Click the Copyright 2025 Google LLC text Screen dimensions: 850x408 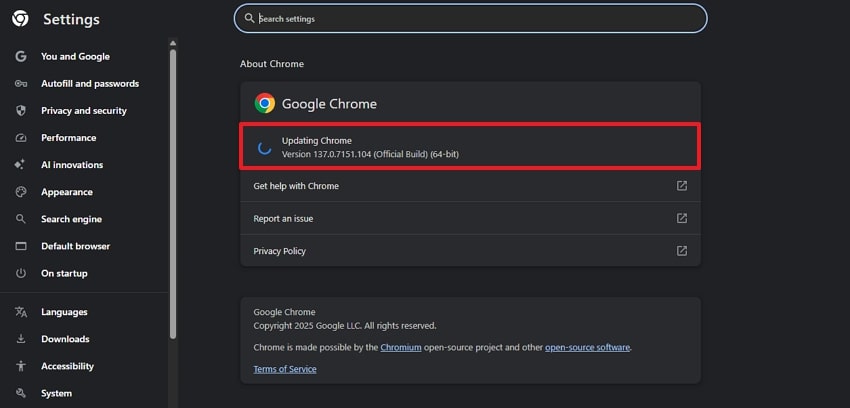345,326
